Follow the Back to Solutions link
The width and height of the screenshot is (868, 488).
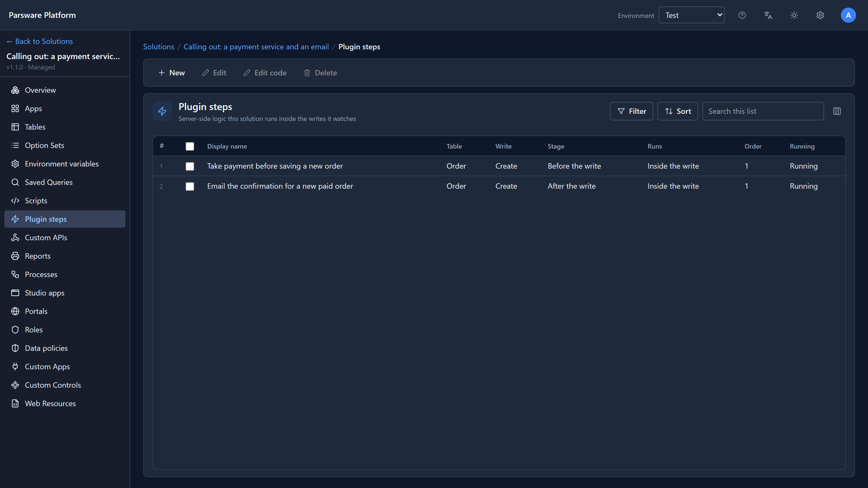coord(40,41)
